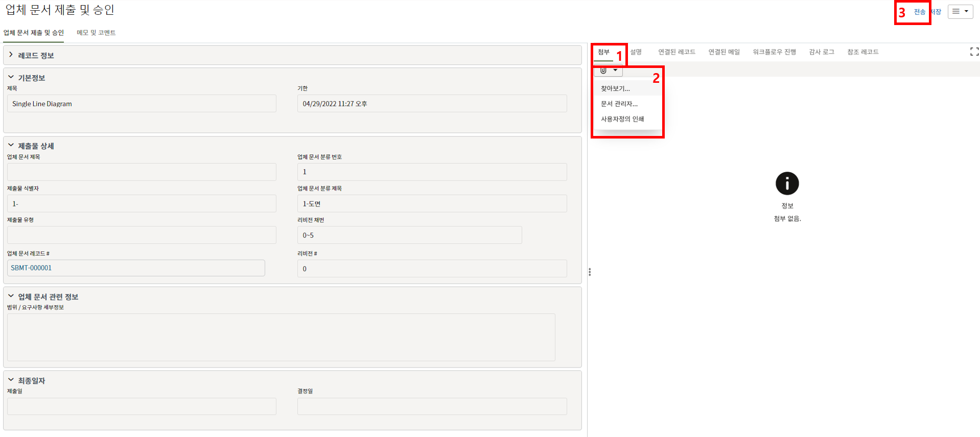
Task: Expand the 레코드 정보 section
Action: 11,55
